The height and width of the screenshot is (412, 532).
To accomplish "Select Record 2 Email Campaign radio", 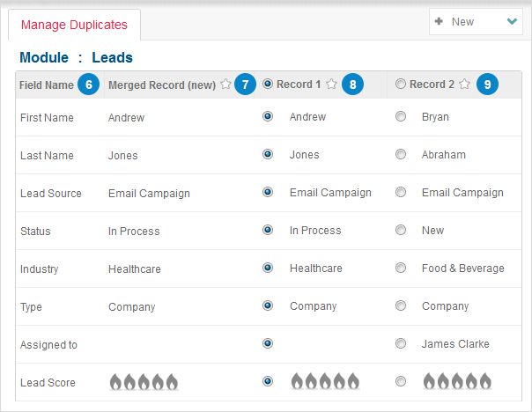I will 401,192.
